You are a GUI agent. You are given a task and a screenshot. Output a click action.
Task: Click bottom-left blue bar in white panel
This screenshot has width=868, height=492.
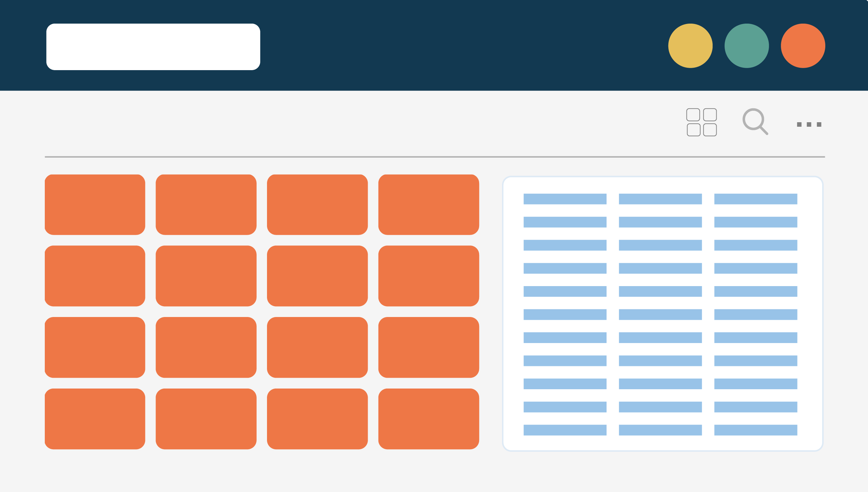tap(565, 430)
